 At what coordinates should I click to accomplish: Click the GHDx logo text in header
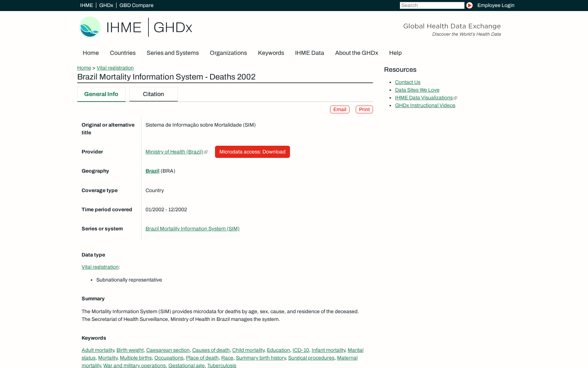[x=173, y=28]
